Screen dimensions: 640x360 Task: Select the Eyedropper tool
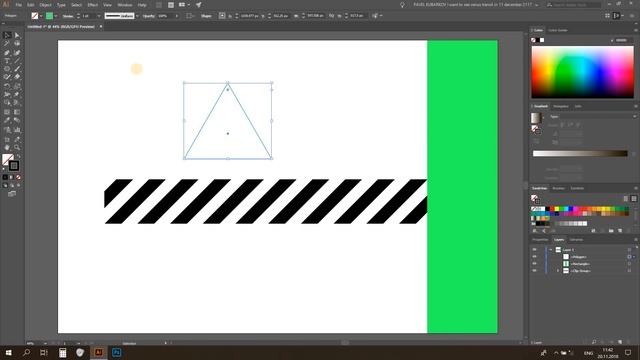click(7, 120)
